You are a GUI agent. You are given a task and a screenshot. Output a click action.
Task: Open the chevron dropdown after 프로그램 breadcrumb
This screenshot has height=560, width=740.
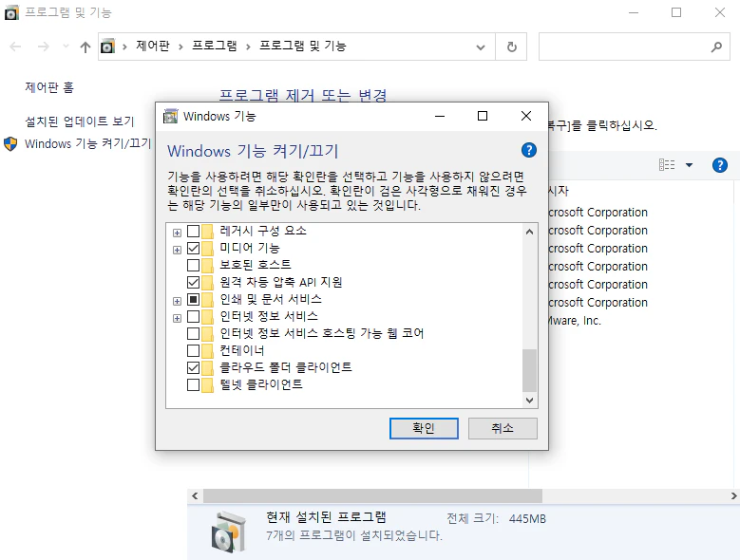[x=248, y=47]
